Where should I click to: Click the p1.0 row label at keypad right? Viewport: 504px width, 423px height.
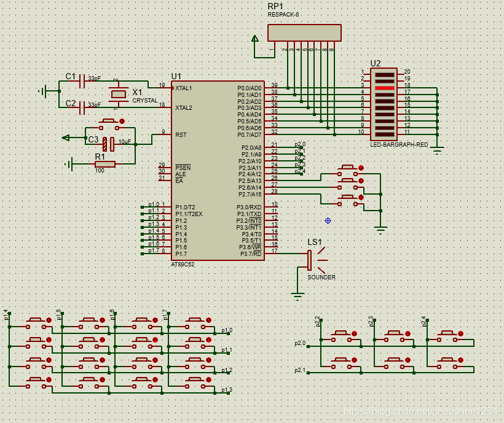pyautogui.click(x=227, y=330)
